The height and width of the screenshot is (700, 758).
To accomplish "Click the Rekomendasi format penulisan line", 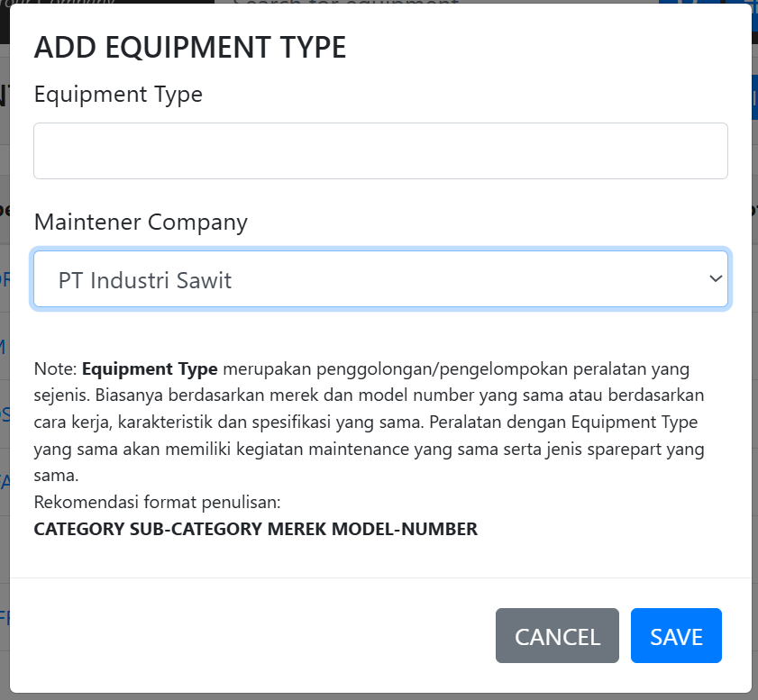I will 158,500.
